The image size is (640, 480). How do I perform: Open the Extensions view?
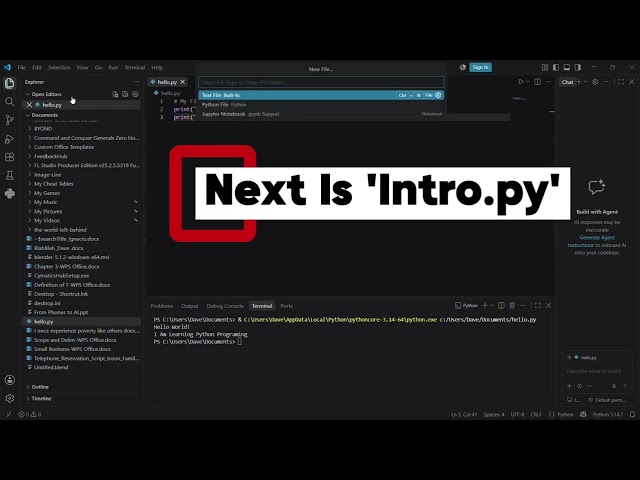[x=9, y=157]
